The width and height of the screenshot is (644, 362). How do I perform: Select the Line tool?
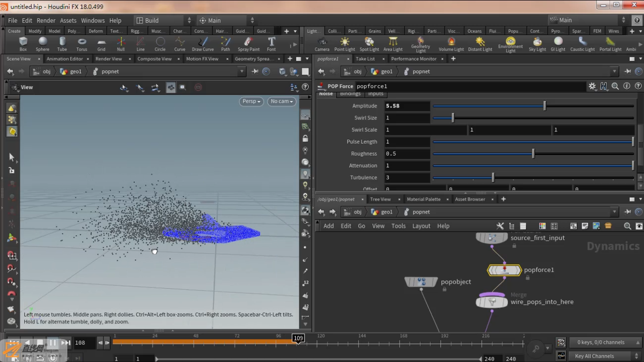click(x=141, y=44)
